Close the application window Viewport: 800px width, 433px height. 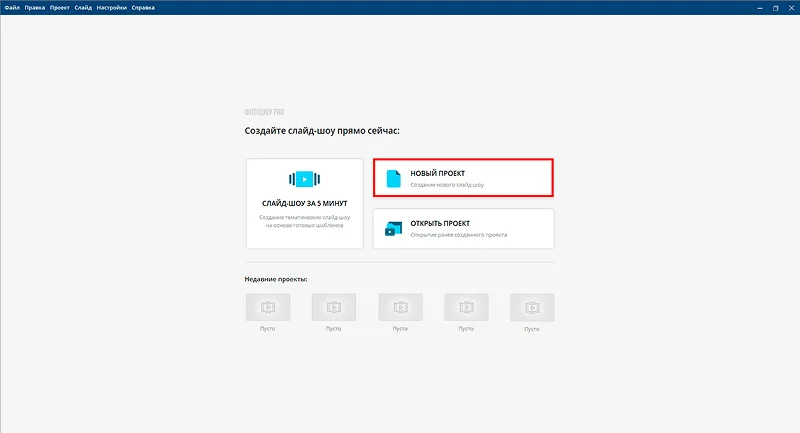[x=791, y=8]
